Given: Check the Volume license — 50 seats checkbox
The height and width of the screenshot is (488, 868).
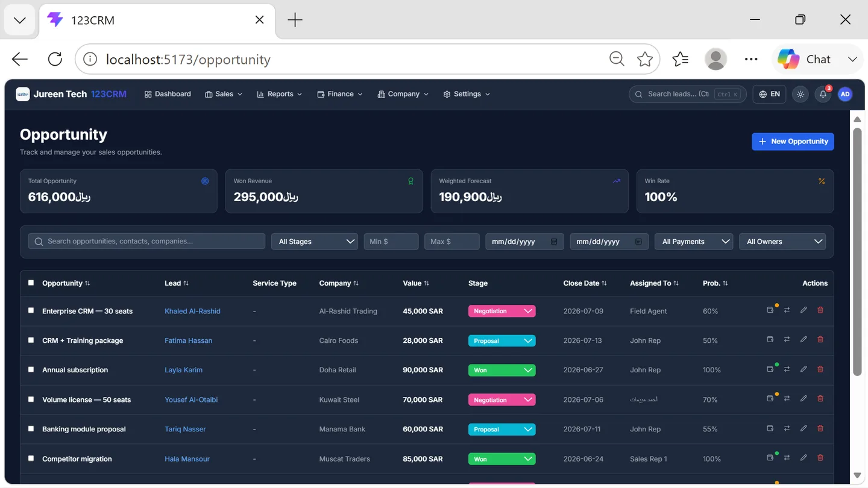Looking at the screenshot, I should 31,399.
